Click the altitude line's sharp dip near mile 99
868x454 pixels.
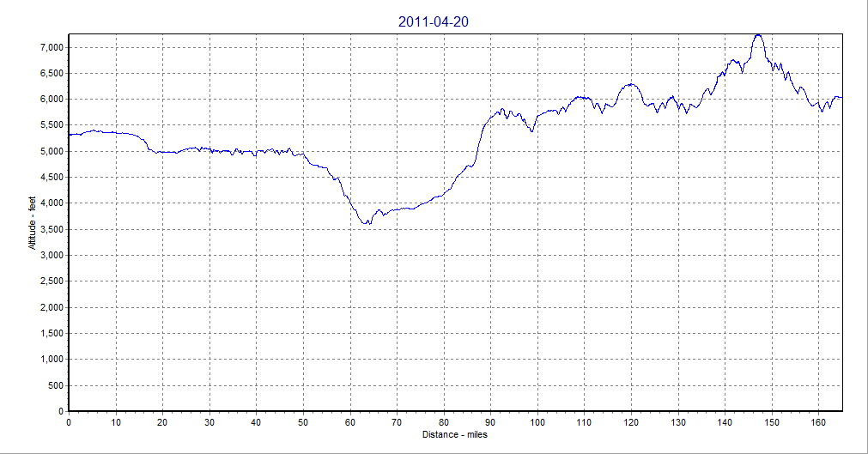pyautogui.click(x=532, y=131)
